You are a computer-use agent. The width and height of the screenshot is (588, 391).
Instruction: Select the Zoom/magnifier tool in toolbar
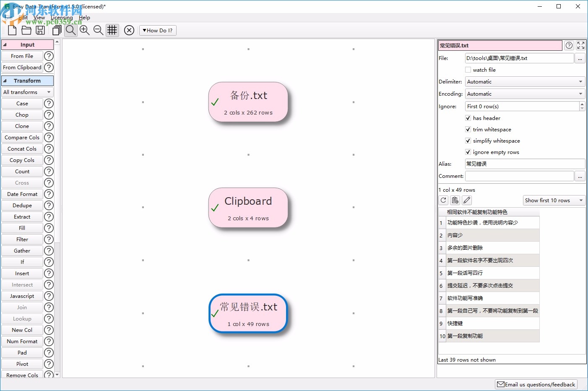[x=70, y=30]
